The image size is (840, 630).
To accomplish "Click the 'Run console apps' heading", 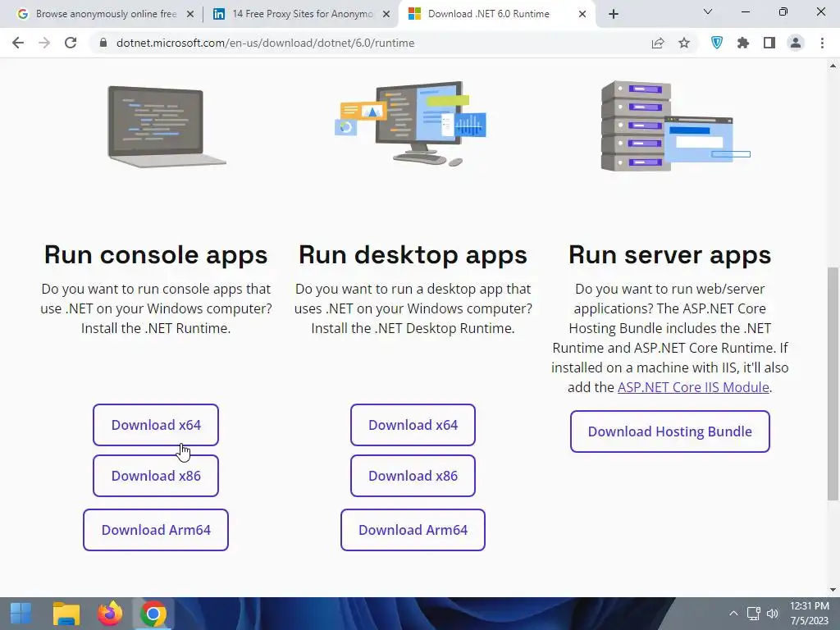I will point(156,254).
